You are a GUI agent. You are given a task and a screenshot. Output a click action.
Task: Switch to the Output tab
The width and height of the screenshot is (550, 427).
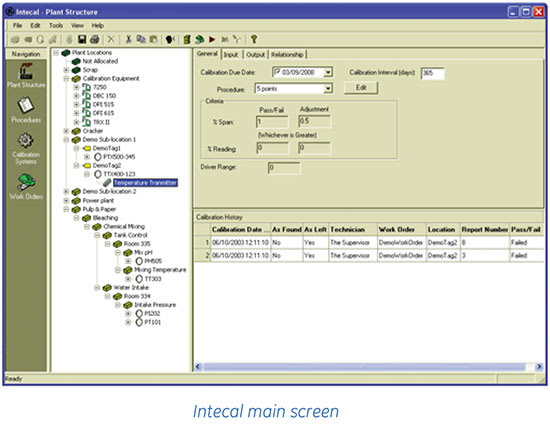click(x=255, y=55)
